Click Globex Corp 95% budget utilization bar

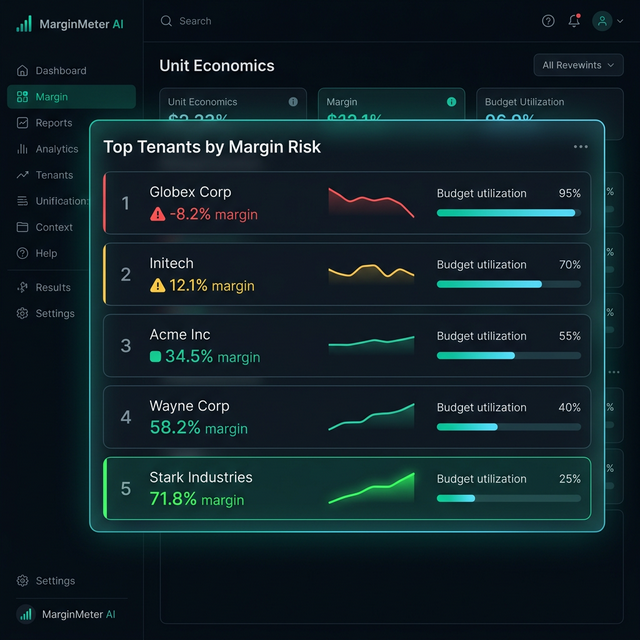[x=509, y=213]
